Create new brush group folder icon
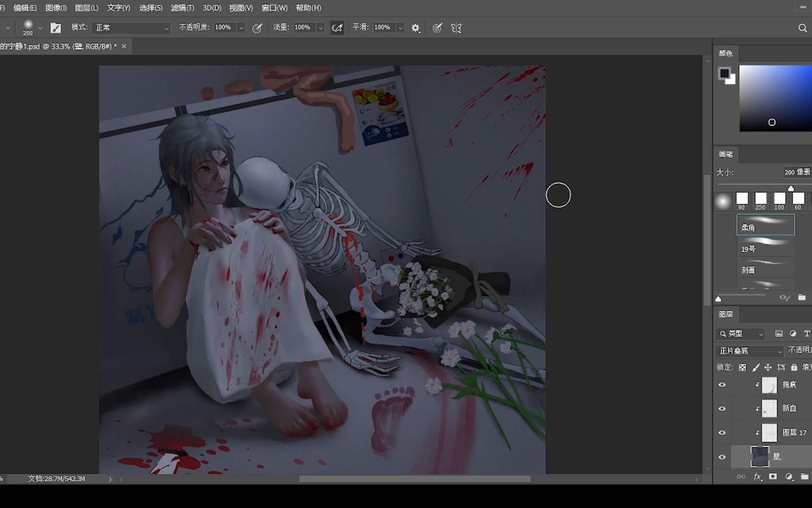This screenshot has width=812, height=508. click(802, 297)
